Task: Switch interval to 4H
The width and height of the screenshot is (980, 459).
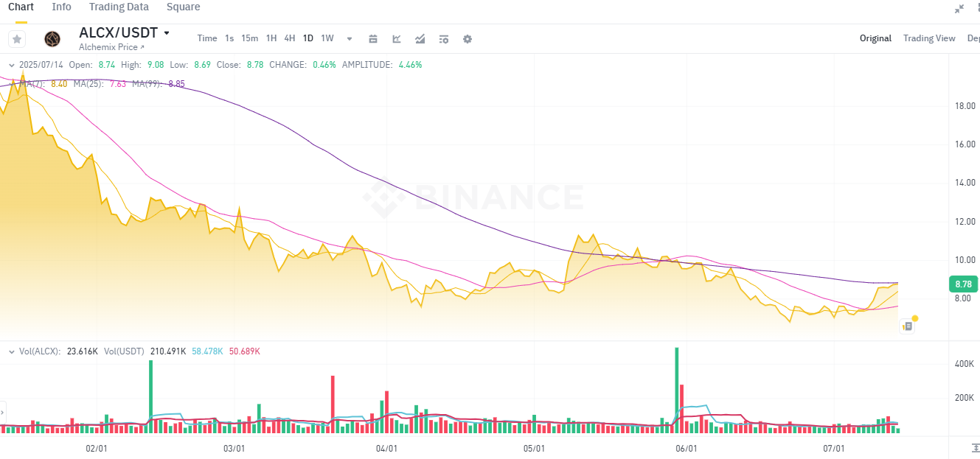Action: [290, 38]
